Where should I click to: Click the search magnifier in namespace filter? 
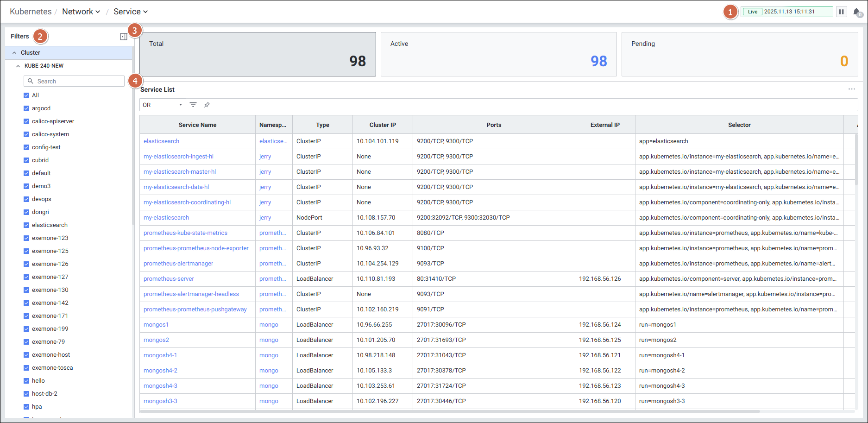click(31, 81)
